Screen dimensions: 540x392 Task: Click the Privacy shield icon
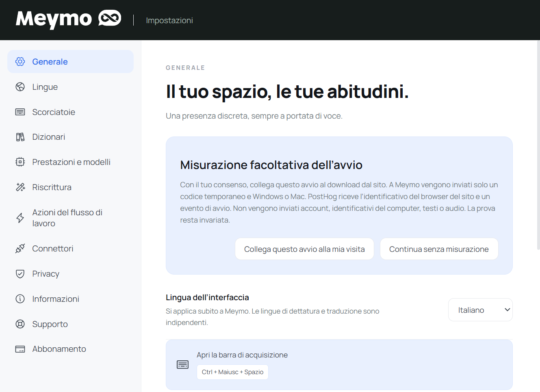click(x=20, y=274)
